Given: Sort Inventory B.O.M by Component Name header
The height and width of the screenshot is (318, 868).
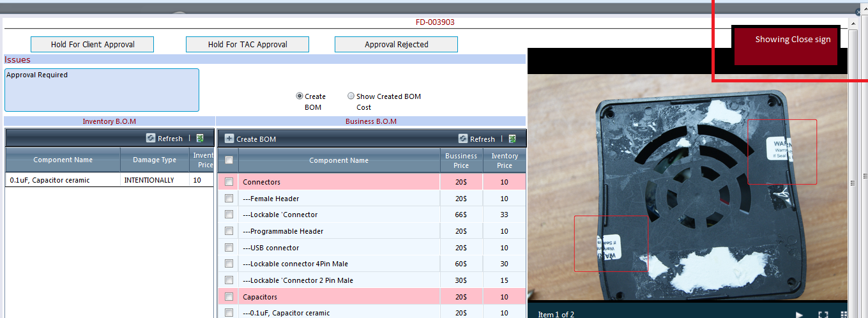Looking at the screenshot, I should [x=63, y=160].
